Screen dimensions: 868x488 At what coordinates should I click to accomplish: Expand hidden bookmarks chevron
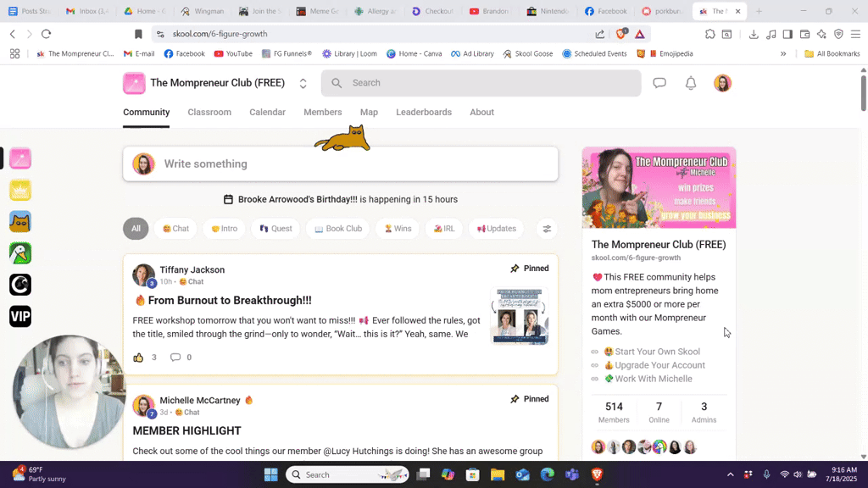click(783, 53)
